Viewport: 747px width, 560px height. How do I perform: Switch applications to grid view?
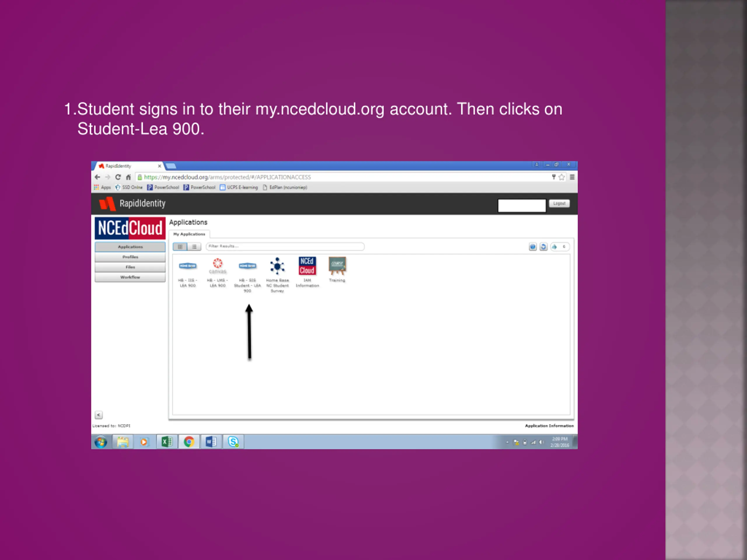click(x=180, y=247)
